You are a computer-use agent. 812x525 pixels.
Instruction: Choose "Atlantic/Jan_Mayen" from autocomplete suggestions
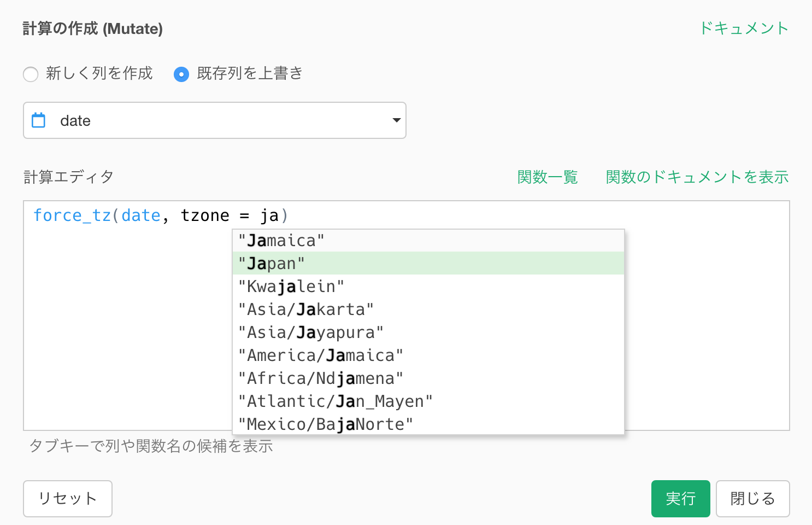[428, 401]
